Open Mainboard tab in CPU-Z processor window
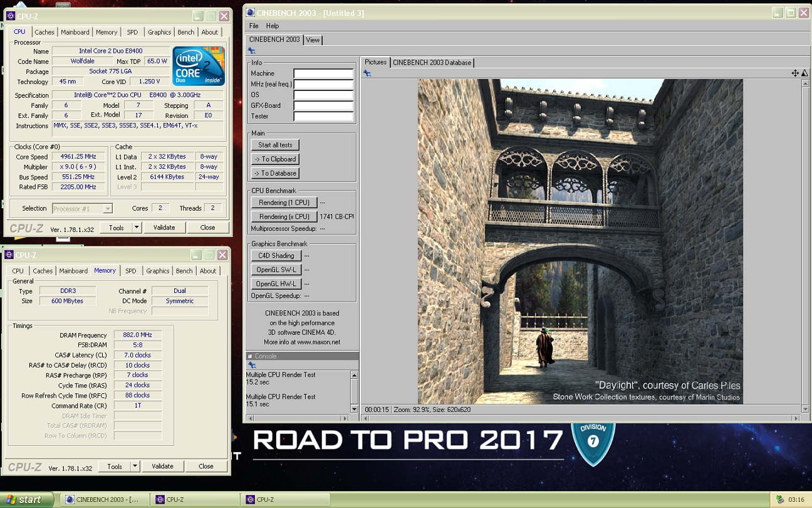 [x=75, y=33]
